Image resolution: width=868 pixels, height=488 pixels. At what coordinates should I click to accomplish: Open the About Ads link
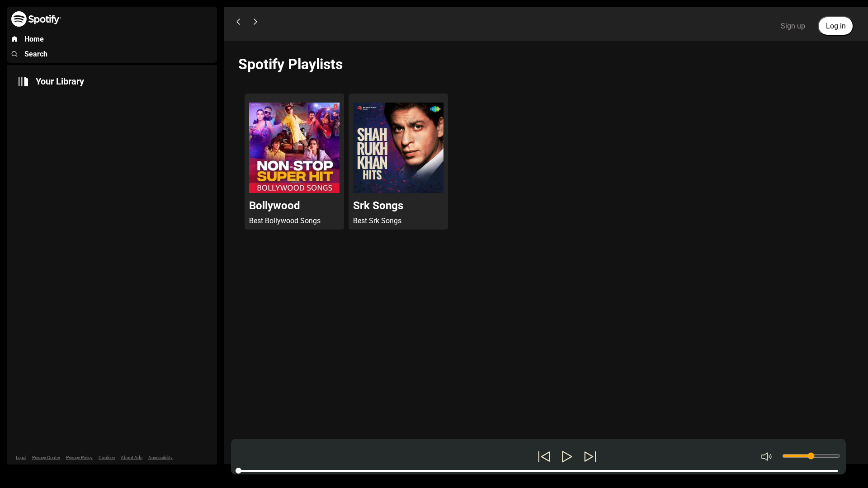coord(132,458)
